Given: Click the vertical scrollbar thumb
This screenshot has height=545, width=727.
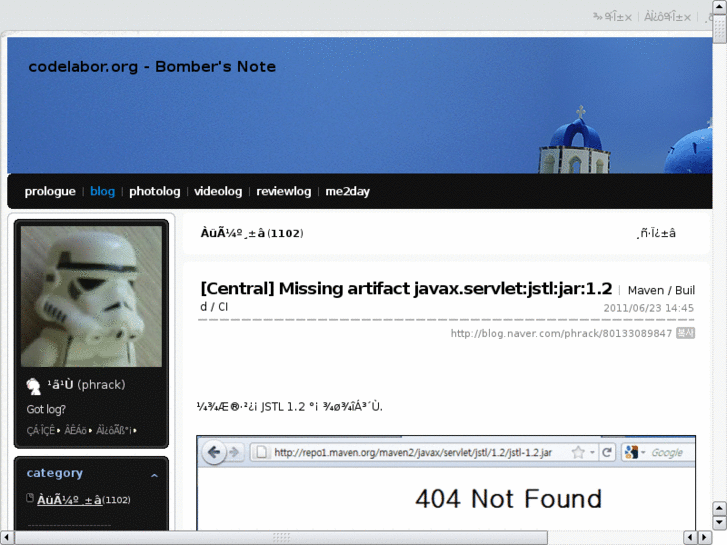Looking at the screenshot, I should (x=719, y=28).
